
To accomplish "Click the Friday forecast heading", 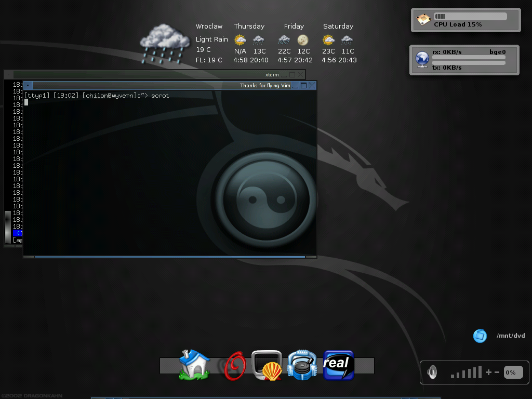I will point(294,26).
